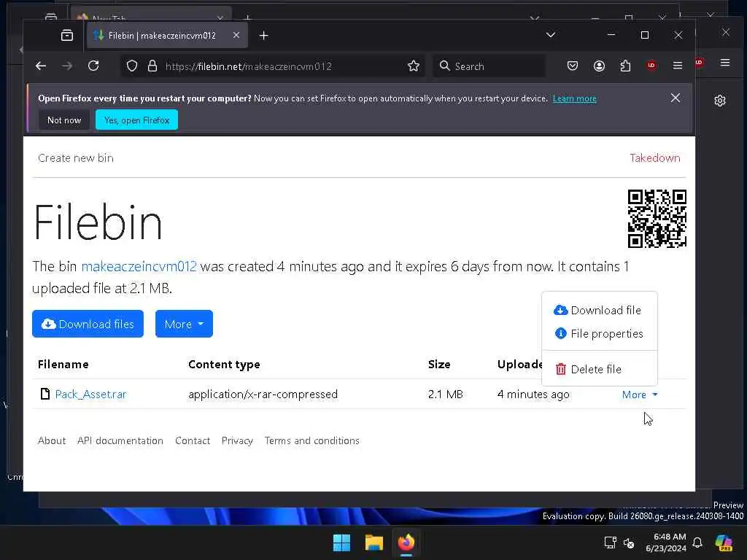The height and width of the screenshot is (560, 747).
Task: Close the Filebin tab
Action: tap(236, 35)
